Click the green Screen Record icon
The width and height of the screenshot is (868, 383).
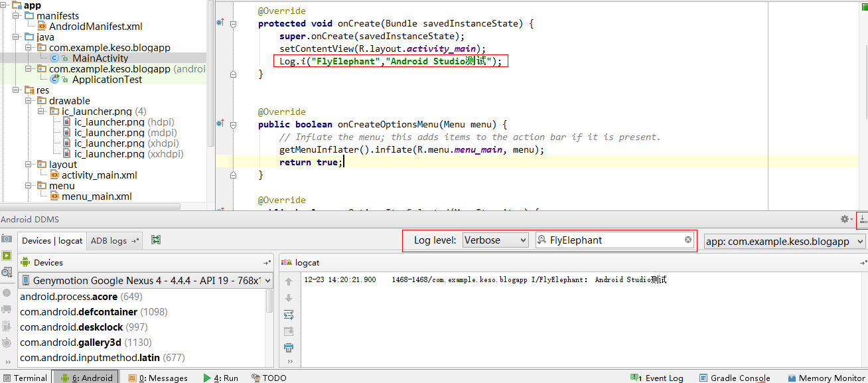click(x=7, y=256)
